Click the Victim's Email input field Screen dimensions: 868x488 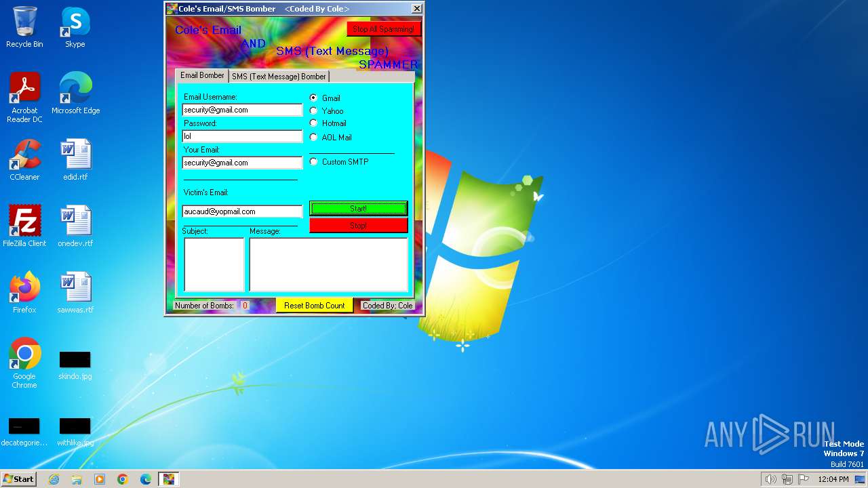pos(242,211)
